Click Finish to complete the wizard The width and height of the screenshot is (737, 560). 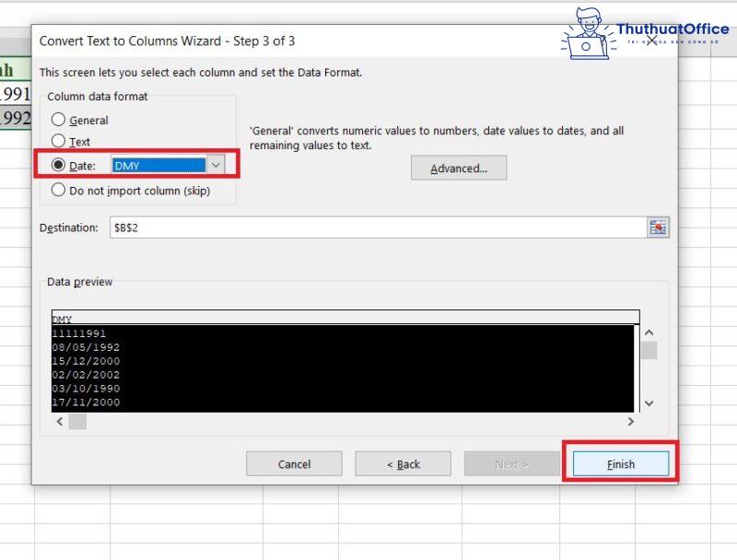coord(619,463)
